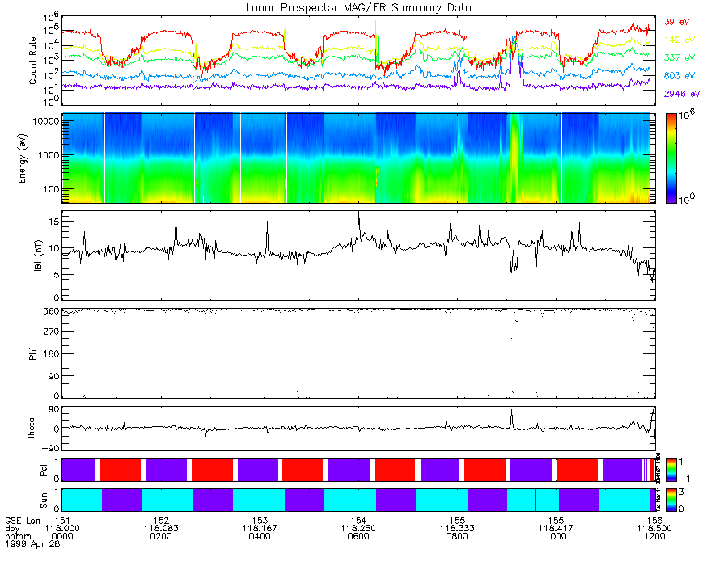Click the '118.167' doy value
The height and width of the screenshot is (566, 728).
260,529
